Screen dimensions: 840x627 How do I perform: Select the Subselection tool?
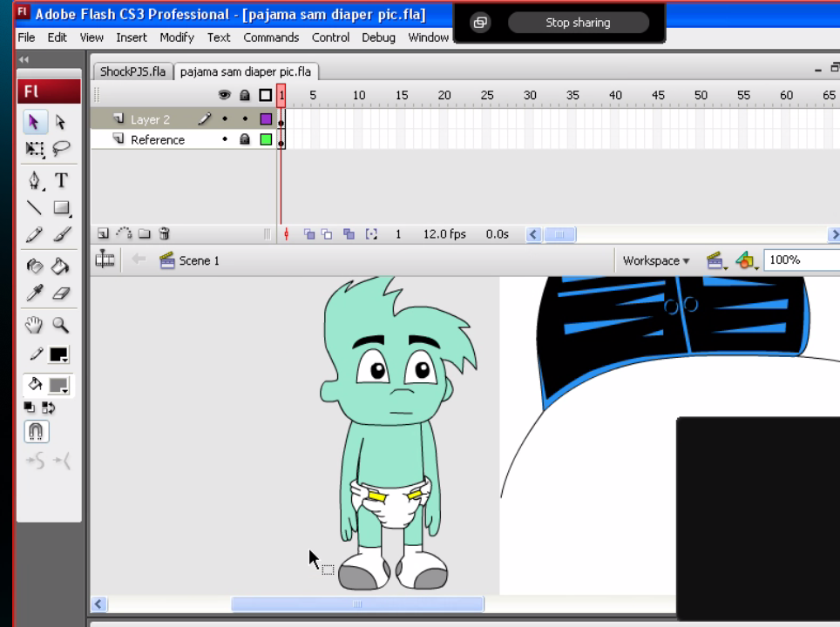[61, 122]
